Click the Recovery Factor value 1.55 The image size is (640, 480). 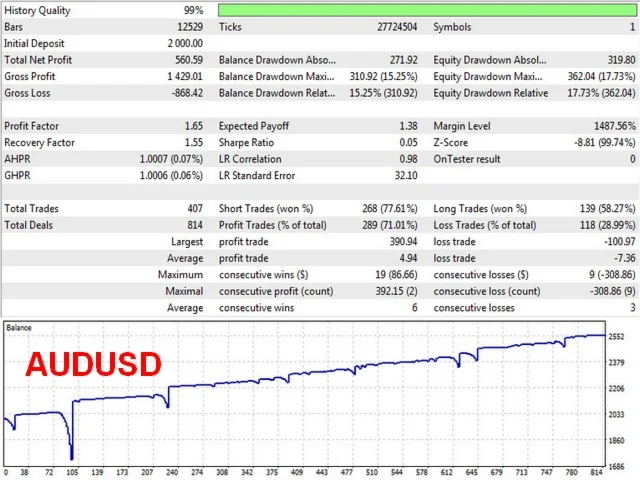pos(193,142)
